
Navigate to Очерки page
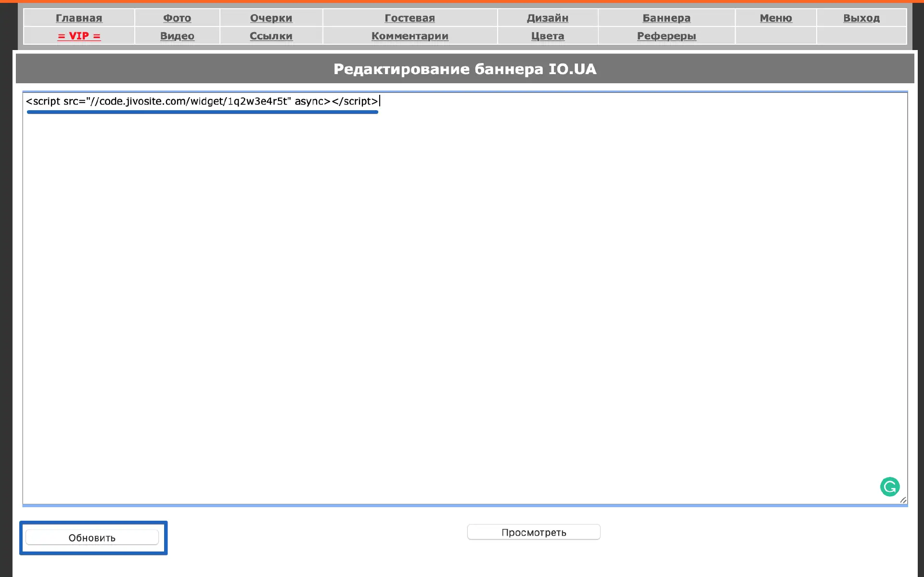coord(271,18)
